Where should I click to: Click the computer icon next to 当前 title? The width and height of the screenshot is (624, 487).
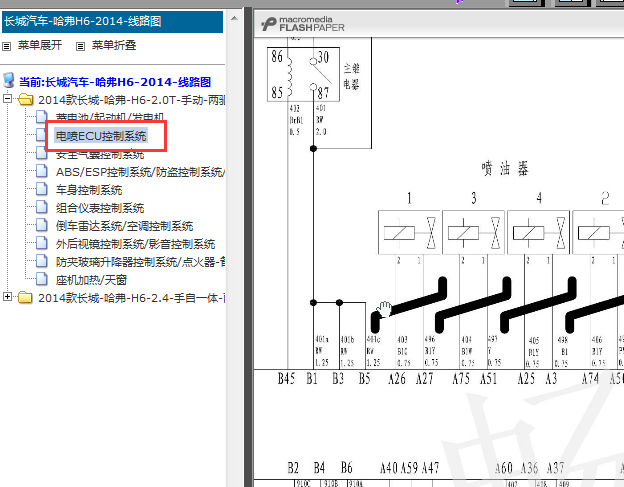(x=9, y=81)
